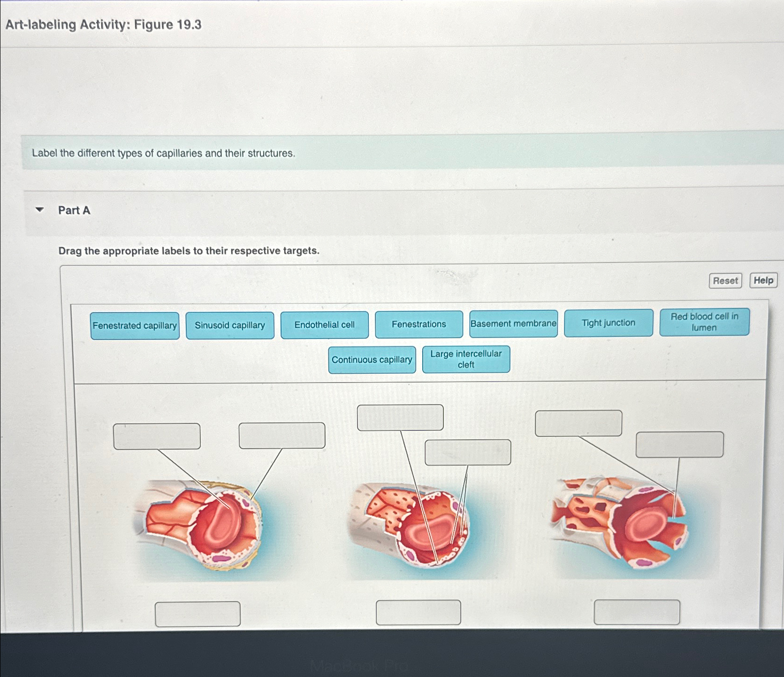Image resolution: width=784 pixels, height=677 pixels.
Task: Select Large intercellular cleft label
Action: (x=466, y=359)
